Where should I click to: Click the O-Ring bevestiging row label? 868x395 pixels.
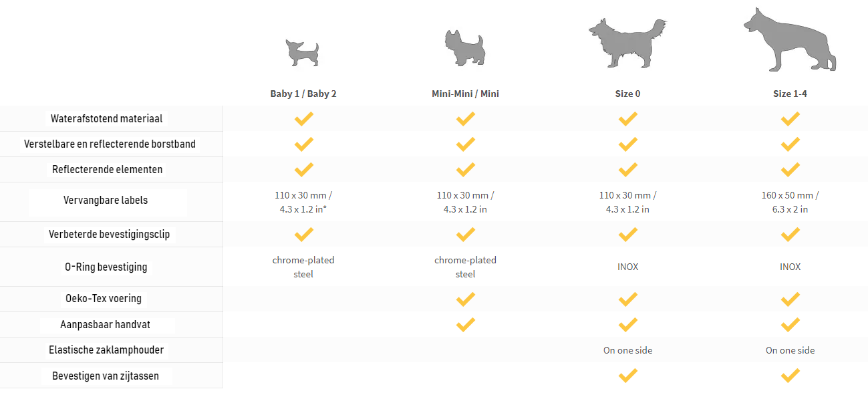click(106, 267)
